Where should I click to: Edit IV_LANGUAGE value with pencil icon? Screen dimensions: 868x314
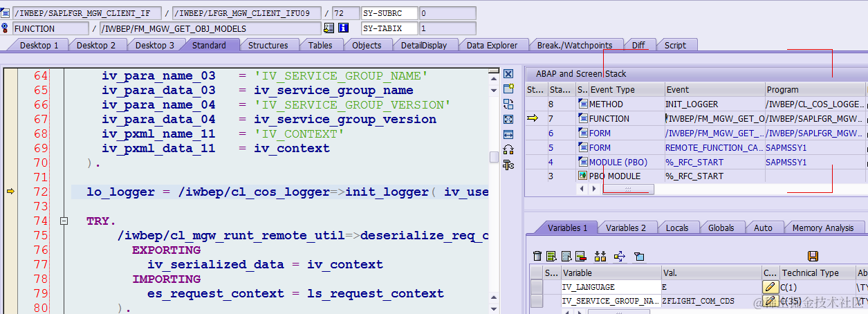pyautogui.click(x=770, y=286)
